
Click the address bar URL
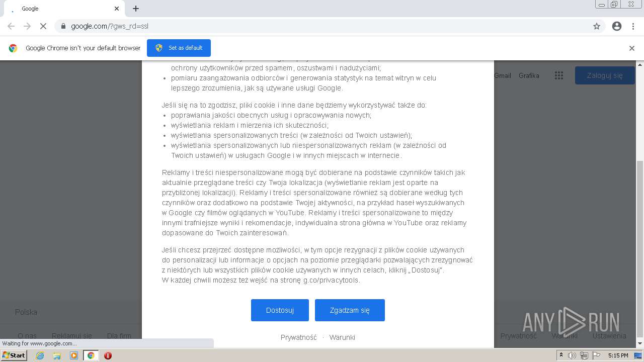pos(110,26)
